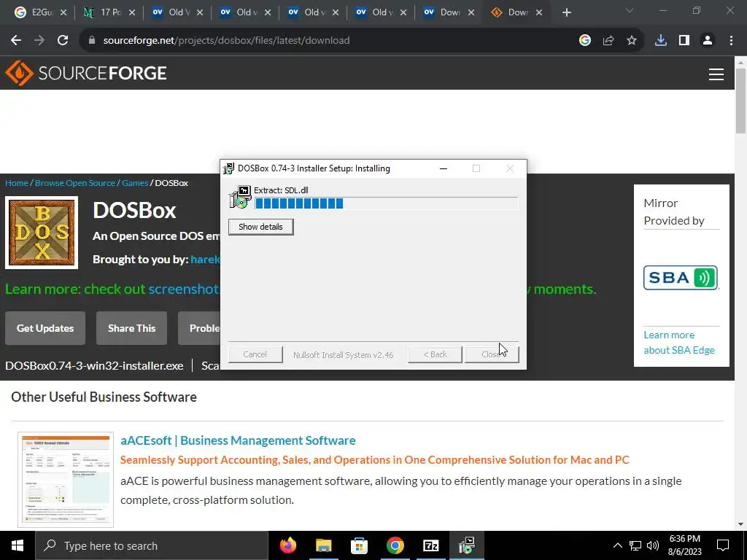The height and width of the screenshot is (560, 747).
Task: Click the volume tray icon
Action: point(653,545)
